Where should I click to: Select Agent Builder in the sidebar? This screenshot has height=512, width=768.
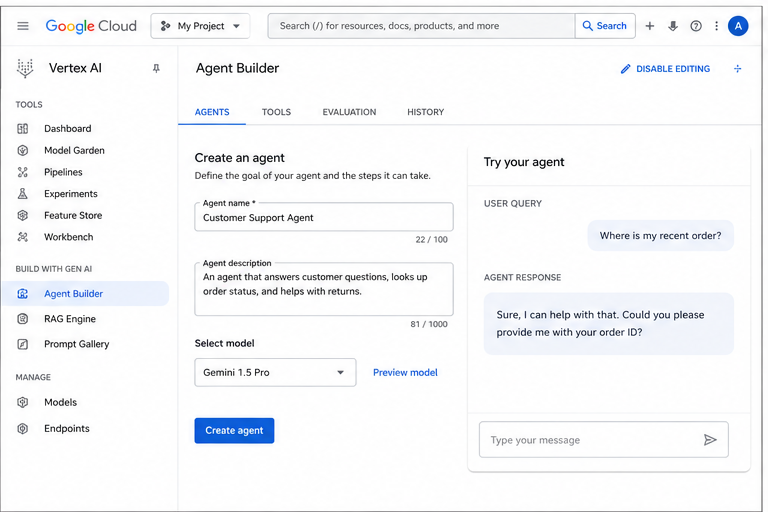(85, 293)
